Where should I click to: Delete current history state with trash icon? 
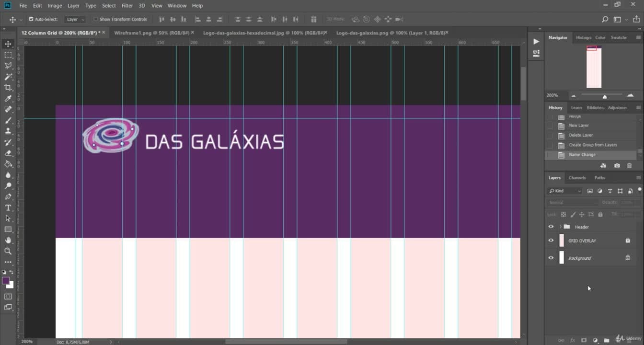point(629,166)
